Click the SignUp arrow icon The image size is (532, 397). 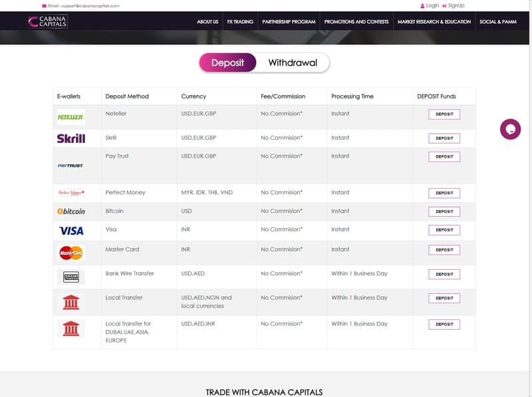[444, 6]
